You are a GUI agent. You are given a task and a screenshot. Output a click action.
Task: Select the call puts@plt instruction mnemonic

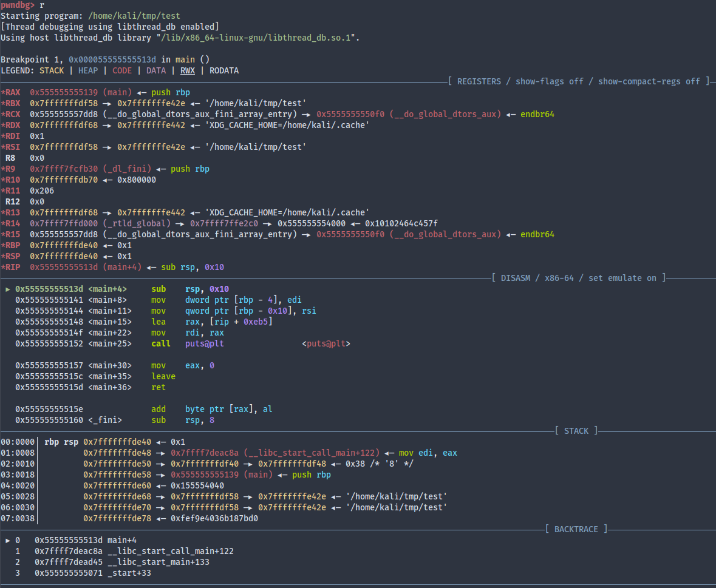(160, 343)
